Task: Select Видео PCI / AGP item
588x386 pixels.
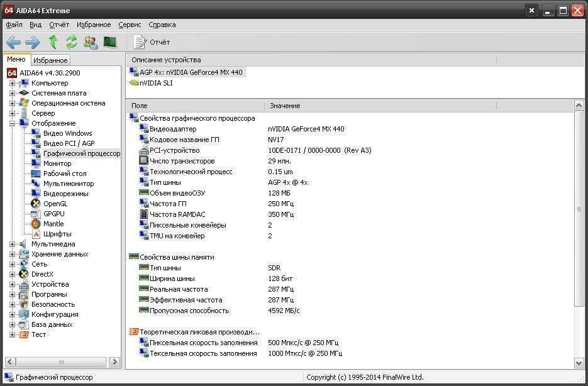Action: point(69,143)
